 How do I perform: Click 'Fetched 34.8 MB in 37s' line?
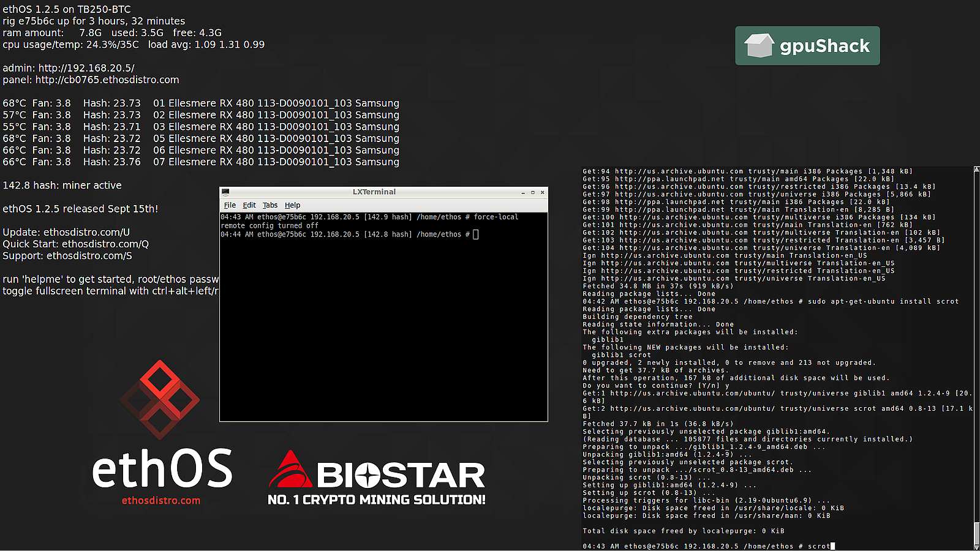click(x=658, y=286)
